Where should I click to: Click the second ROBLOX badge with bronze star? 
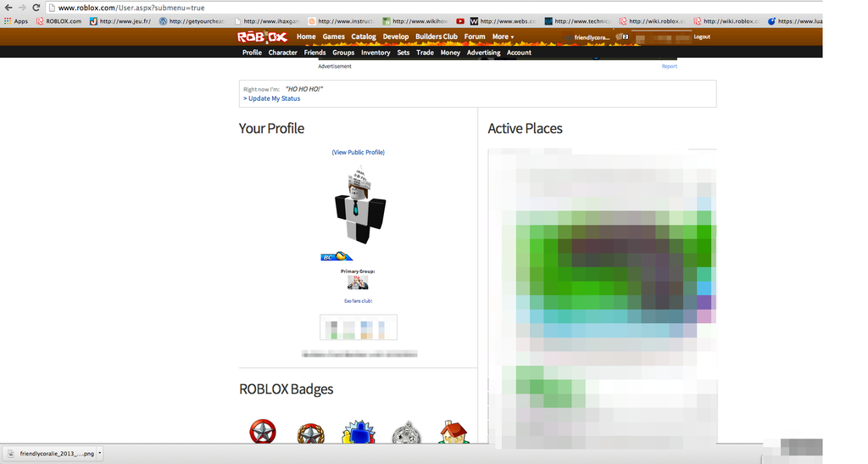[310, 433]
